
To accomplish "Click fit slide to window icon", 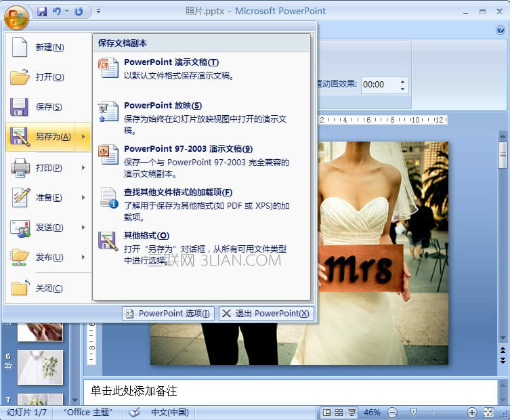I will (x=489, y=412).
